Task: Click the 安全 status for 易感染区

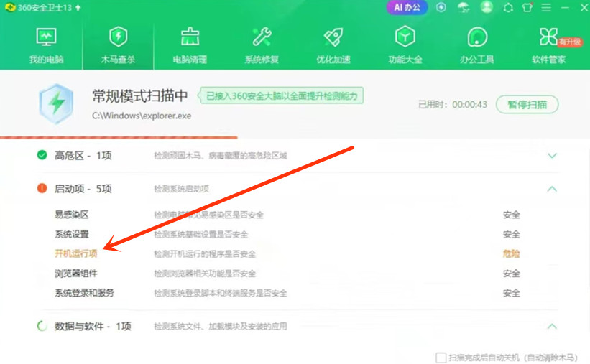Action: click(512, 215)
